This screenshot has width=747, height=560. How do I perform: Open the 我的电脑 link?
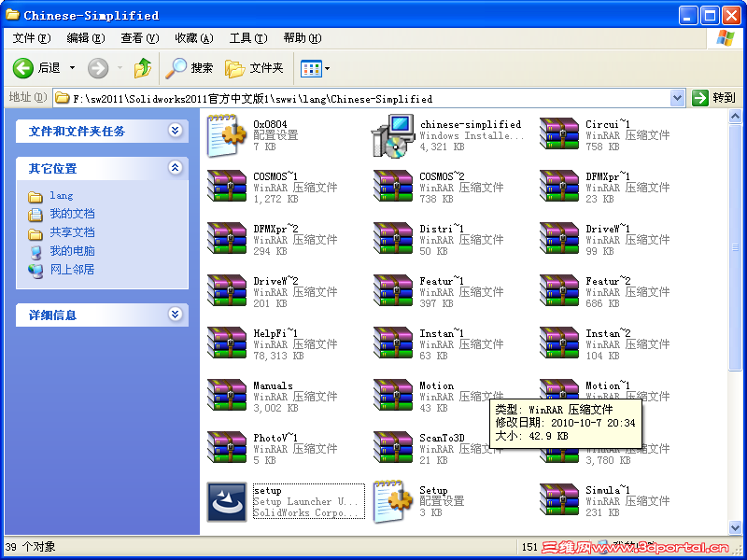tap(72, 251)
